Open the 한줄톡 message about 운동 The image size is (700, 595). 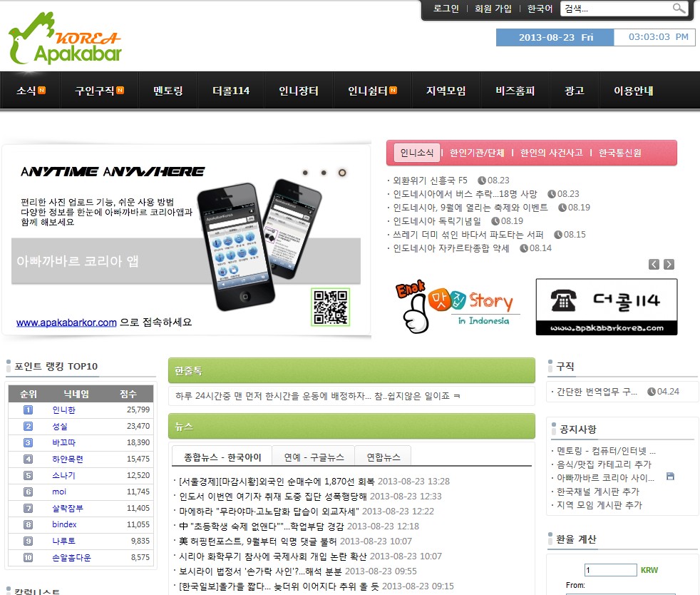click(x=318, y=396)
